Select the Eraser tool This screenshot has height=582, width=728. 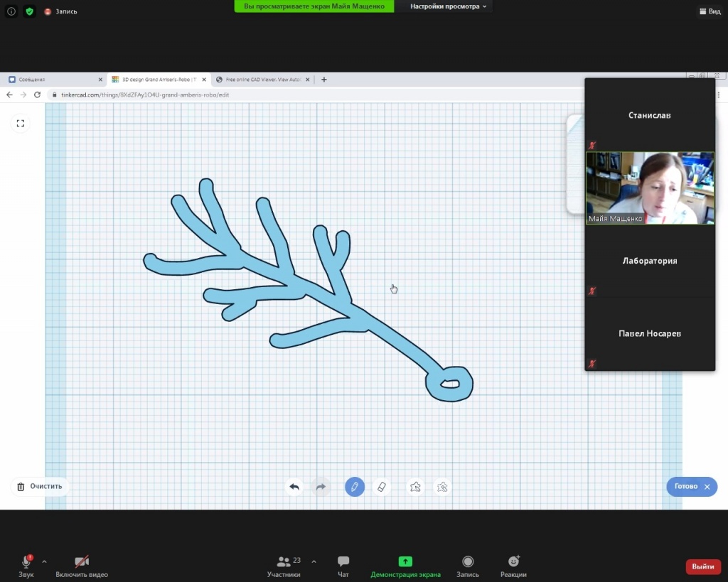(382, 487)
